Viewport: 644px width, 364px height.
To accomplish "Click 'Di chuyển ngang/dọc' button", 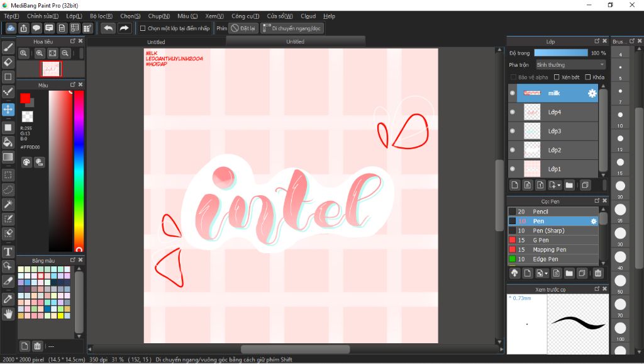I will 292,28.
